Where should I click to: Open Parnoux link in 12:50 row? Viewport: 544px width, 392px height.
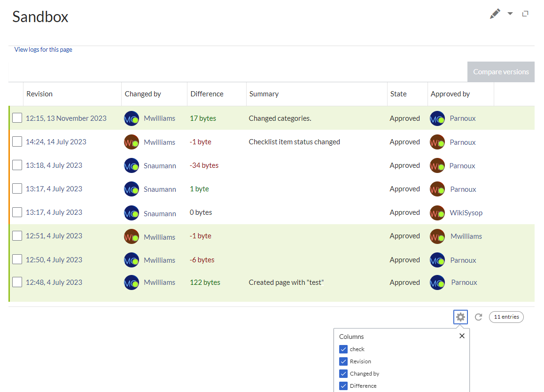coord(463,260)
